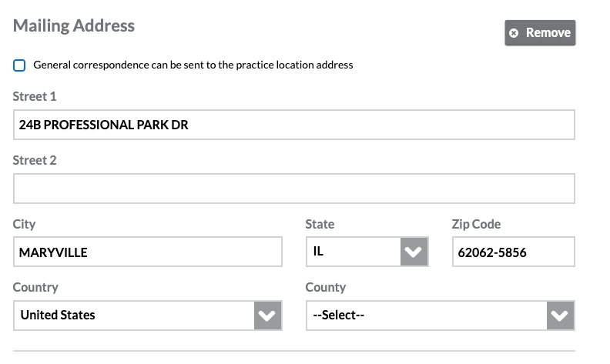Viewport: 610px width, 364px height.
Task: Click the Street 1 label
Action: (x=35, y=97)
